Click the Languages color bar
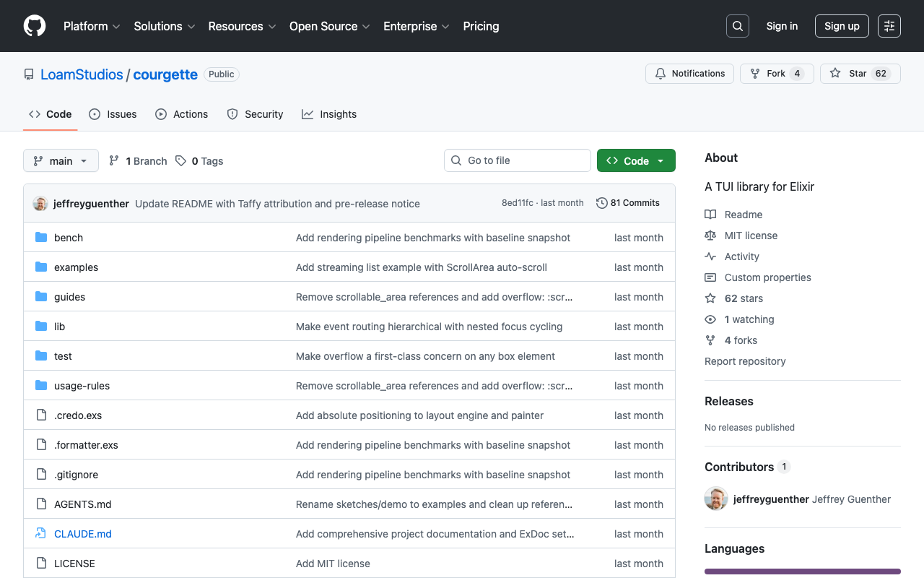The width and height of the screenshot is (924, 578). point(802,571)
